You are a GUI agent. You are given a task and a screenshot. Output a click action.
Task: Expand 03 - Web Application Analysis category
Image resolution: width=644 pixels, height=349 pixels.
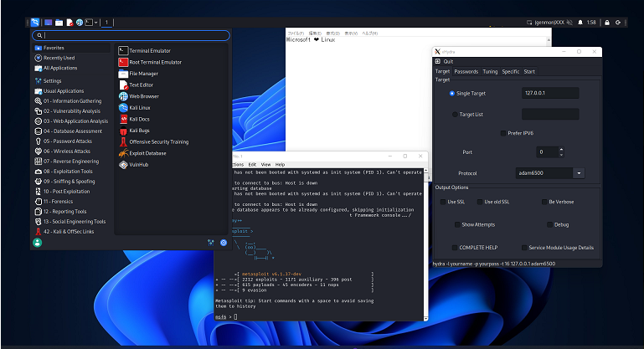[72, 121]
